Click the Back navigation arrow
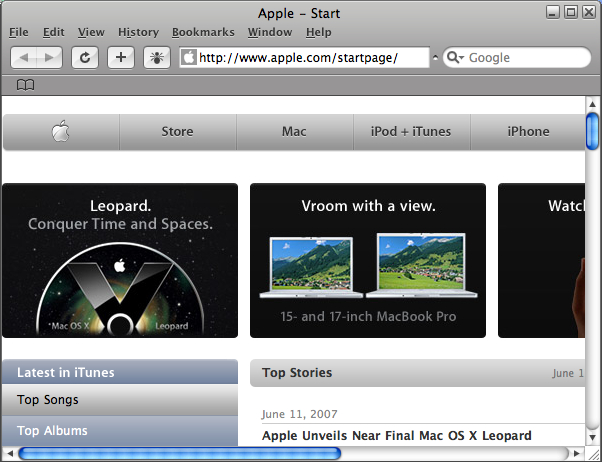 [25, 58]
